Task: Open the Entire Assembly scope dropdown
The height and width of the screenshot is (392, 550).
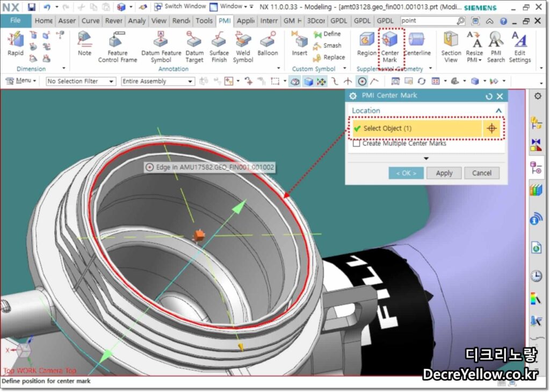Action: pyautogui.click(x=157, y=81)
